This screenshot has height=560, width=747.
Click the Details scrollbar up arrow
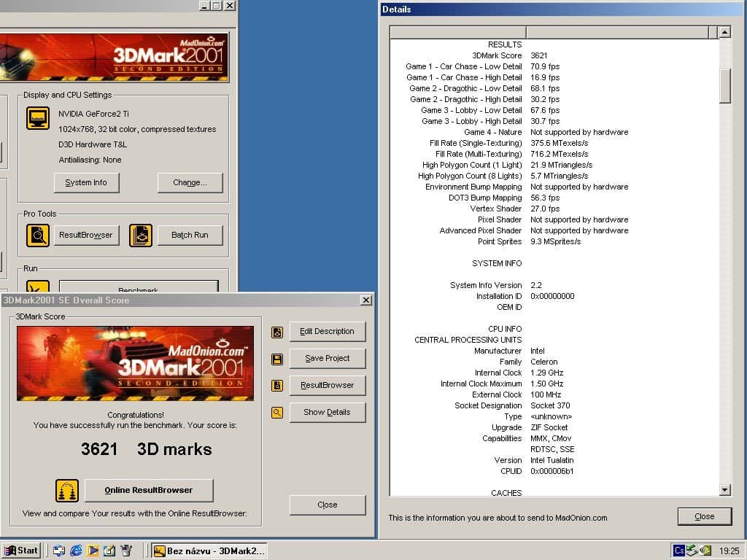click(x=725, y=32)
